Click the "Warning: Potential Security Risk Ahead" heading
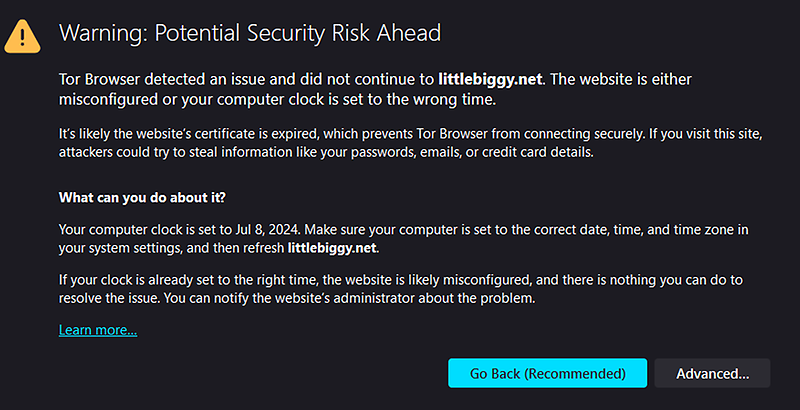 250,33
